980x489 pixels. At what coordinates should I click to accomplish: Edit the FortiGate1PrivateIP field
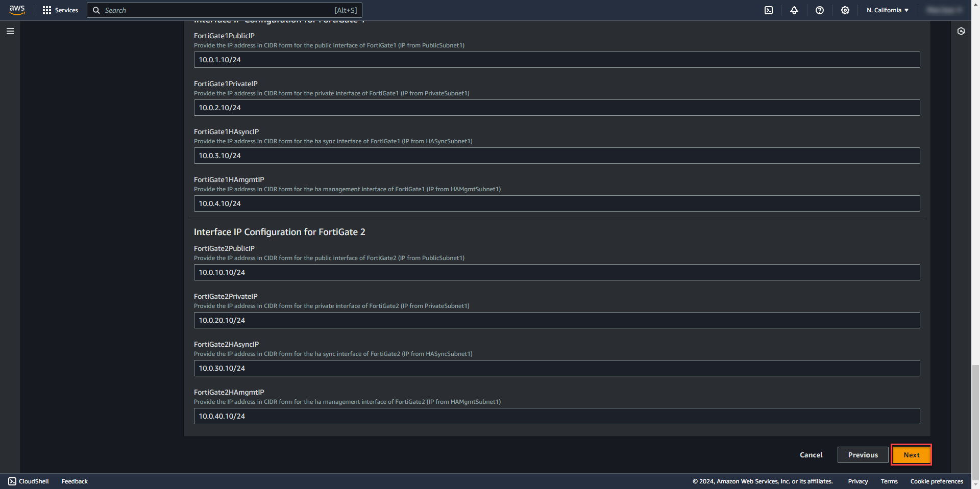click(x=557, y=108)
